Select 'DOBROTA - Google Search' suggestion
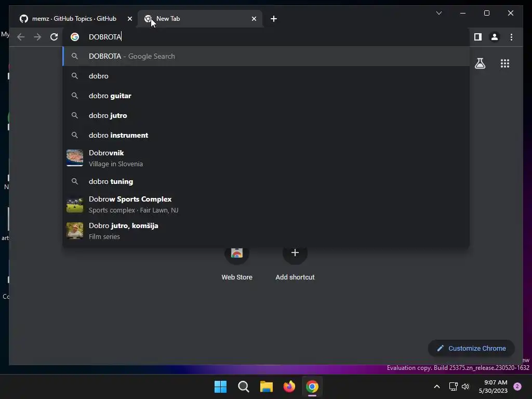This screenshot has width=532, height=399. click(x=266, y=56)
